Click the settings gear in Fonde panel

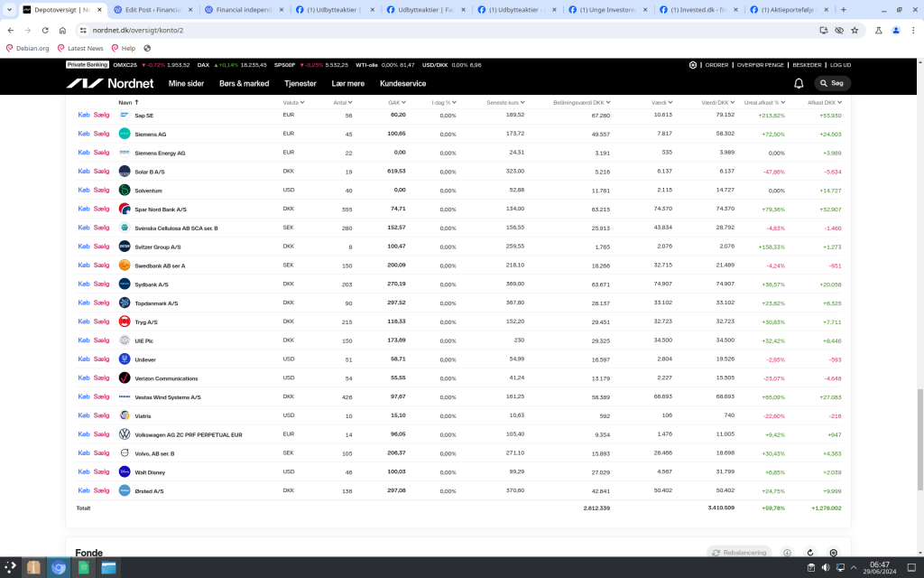(x=833, y=553)
